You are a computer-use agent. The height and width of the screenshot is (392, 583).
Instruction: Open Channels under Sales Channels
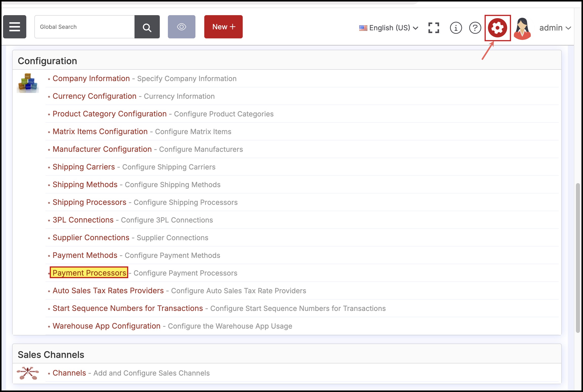(x=69, y=373)
